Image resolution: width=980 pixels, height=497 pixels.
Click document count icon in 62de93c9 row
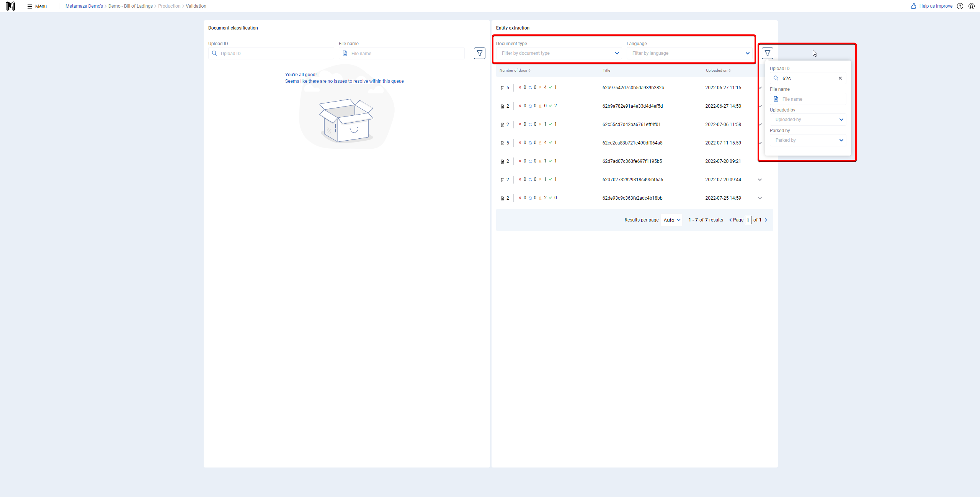502,198
